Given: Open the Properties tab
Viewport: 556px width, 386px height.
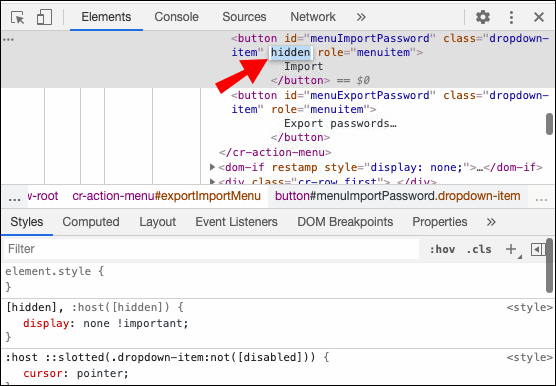Looking at the screenshot, I should click(440, 222).
